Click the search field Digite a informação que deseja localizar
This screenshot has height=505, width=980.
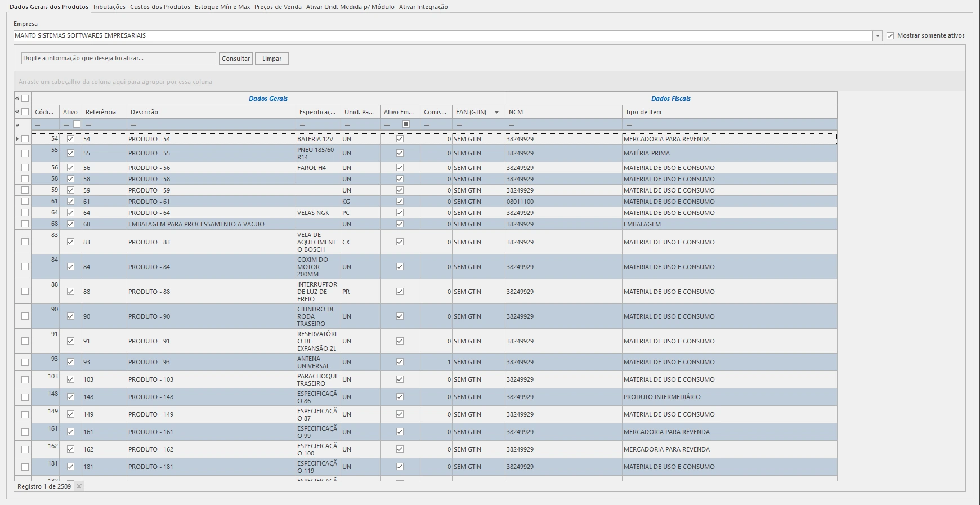point(118,59)
